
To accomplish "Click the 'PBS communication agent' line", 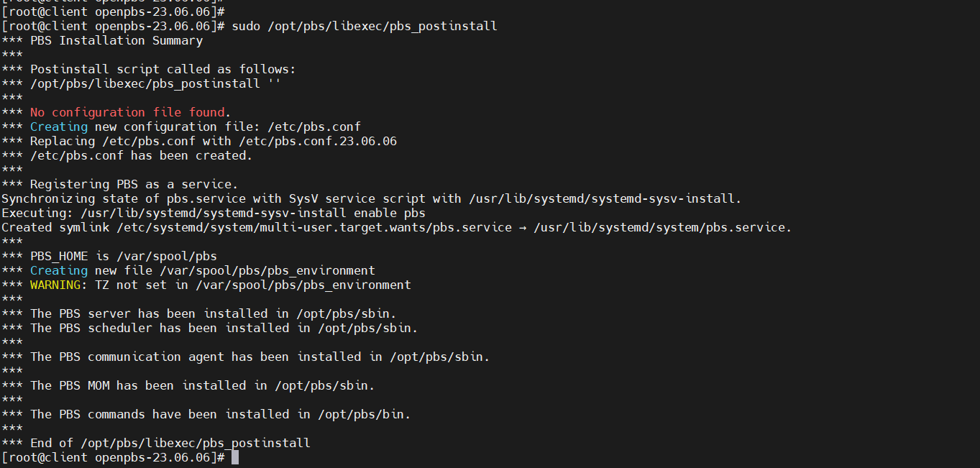I will pos(246,357).
